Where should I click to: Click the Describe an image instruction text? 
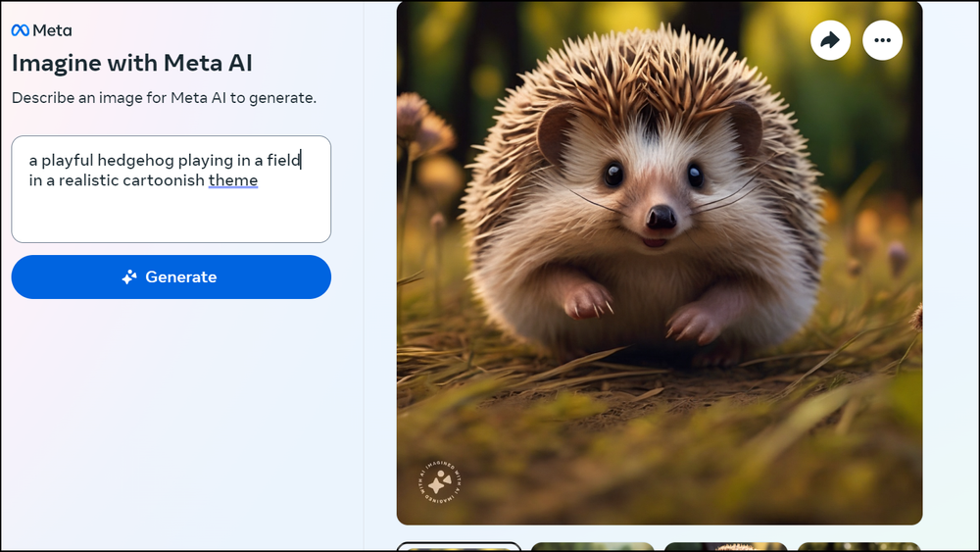point(164,98)
